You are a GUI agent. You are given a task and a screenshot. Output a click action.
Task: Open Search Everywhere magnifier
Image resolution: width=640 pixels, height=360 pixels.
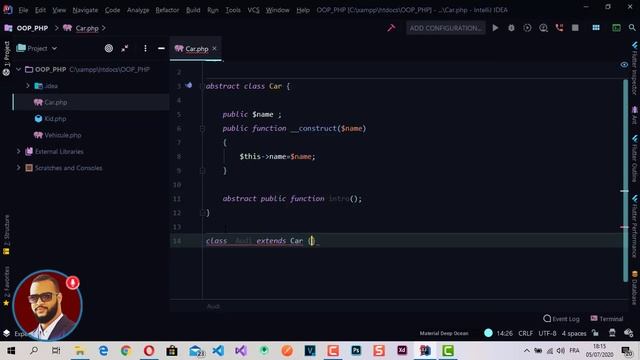tap(632, 28)
